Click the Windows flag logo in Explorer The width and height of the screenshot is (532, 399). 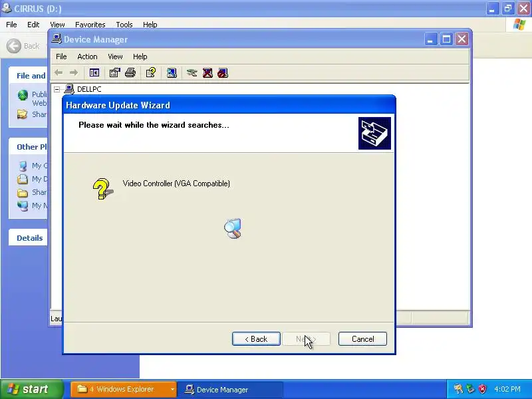pos(519,25)
